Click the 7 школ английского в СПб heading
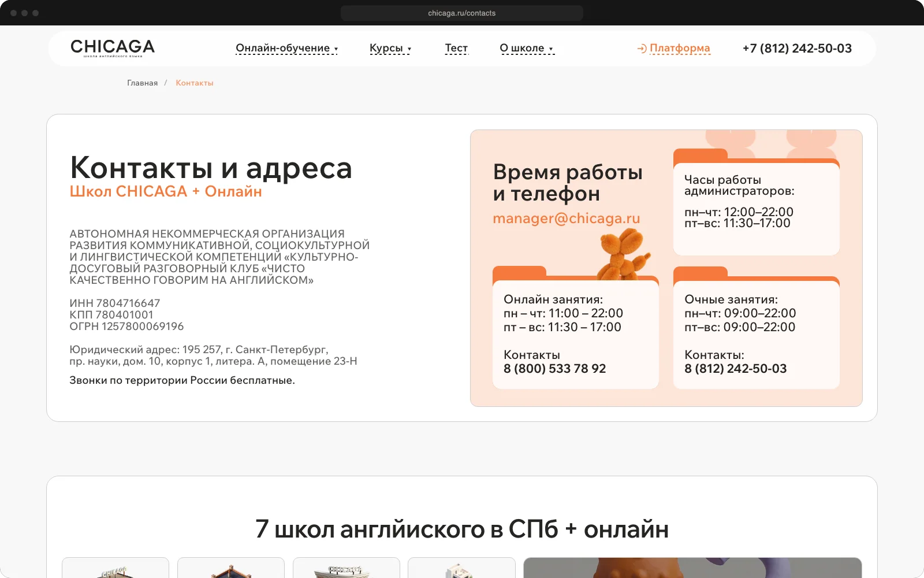 pyautogui.click(x=462, y=529)
